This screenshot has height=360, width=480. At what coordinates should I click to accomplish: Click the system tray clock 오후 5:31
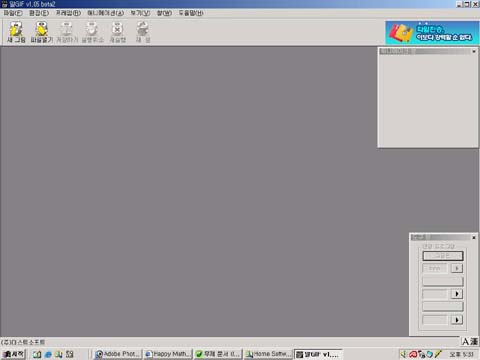[461, 354]
